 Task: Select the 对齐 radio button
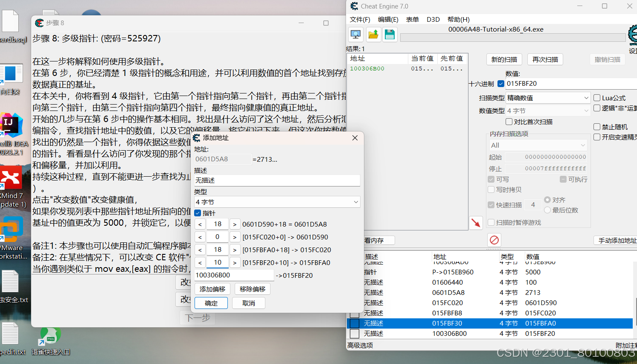point(547,200)
